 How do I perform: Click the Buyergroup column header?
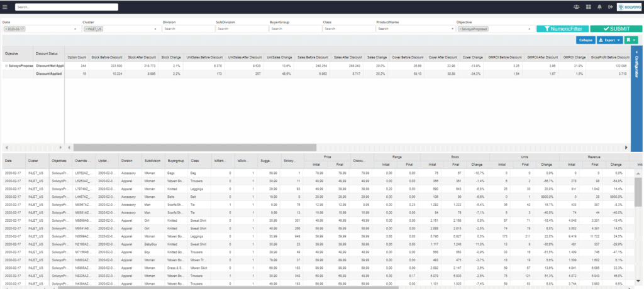176,161
